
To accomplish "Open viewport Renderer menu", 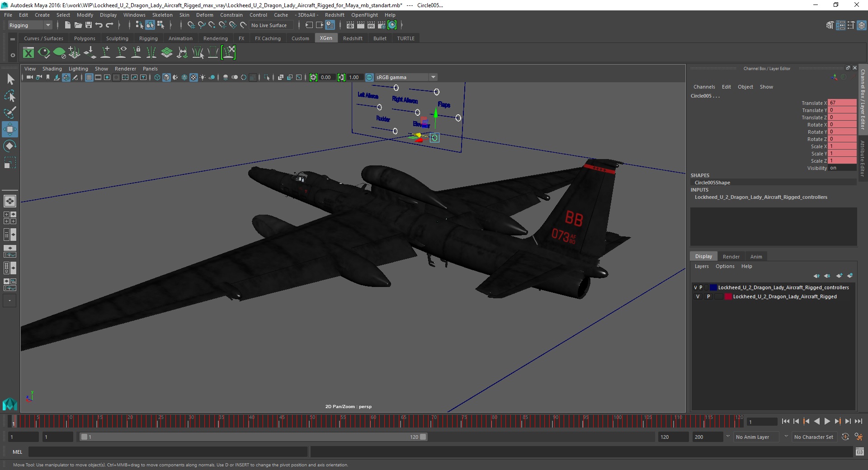I will pos(125,69).
